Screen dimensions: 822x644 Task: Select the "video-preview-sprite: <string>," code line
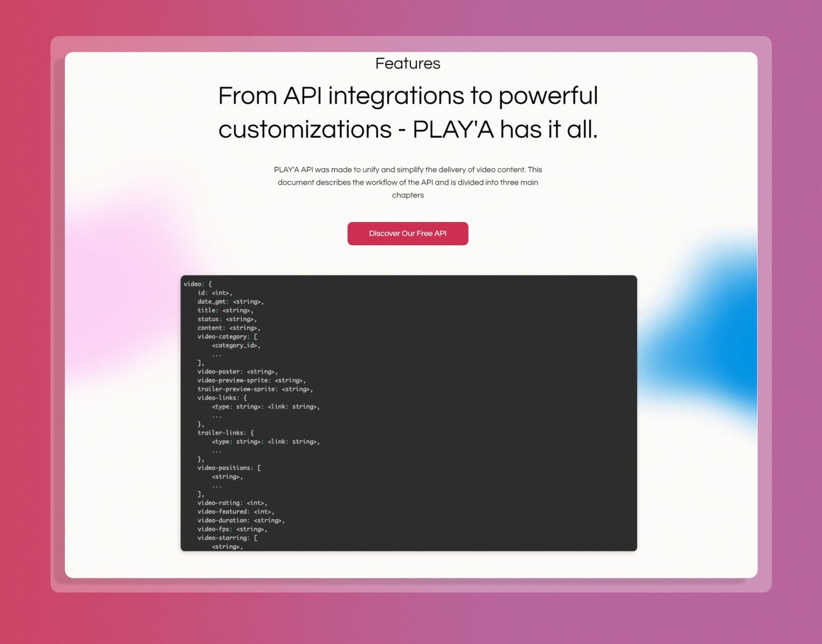[x=252, y=380]
